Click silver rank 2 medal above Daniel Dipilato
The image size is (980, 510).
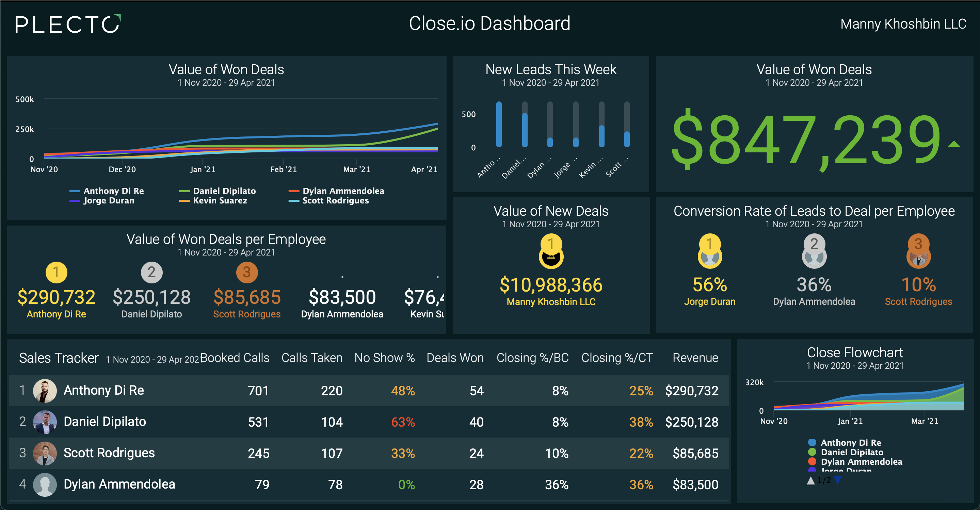click(x=151, y=272)
